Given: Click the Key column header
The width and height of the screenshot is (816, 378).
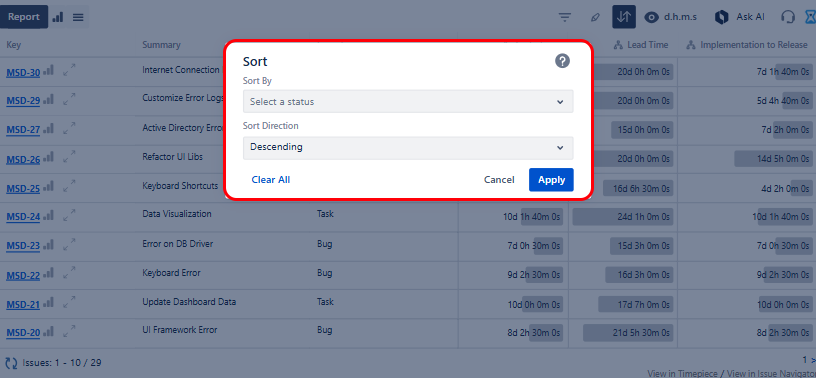Looking at the screenshot, I should 14,45.
